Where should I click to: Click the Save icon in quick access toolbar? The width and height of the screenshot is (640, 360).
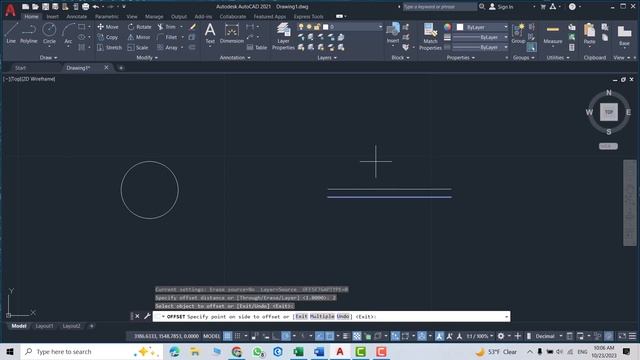click(x=45, y=7)
